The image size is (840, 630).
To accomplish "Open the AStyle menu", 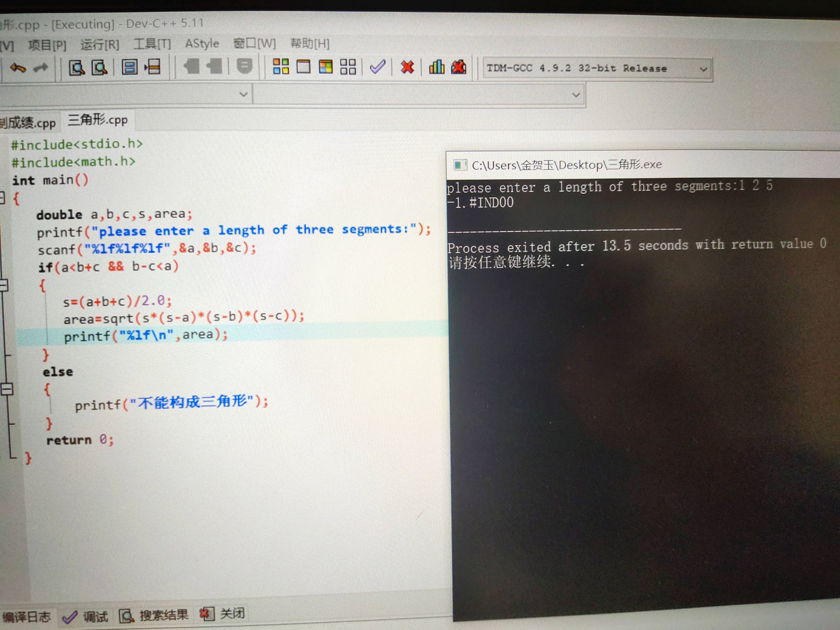I will click(x=202, y=44).
